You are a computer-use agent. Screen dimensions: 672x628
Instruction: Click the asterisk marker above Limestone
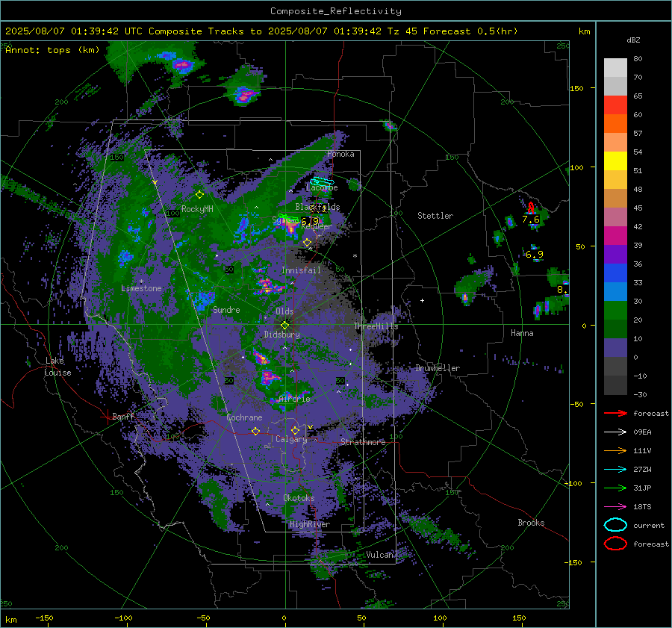(141, 282)
